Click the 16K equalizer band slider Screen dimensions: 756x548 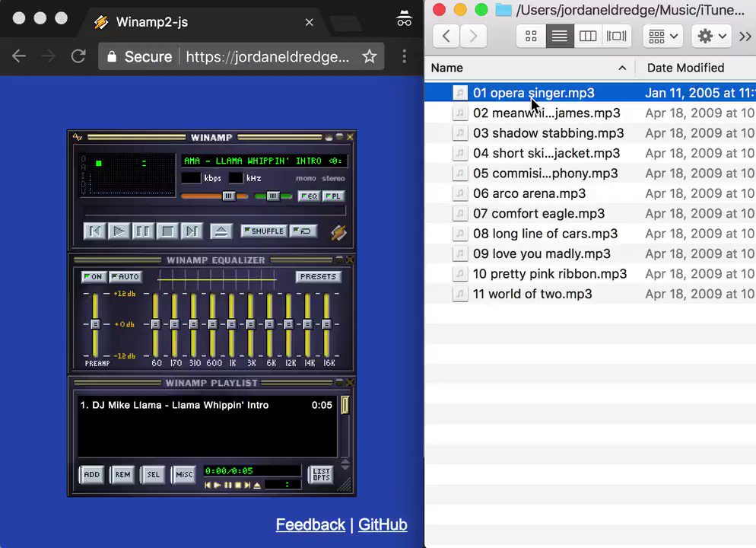coord(326,324)
